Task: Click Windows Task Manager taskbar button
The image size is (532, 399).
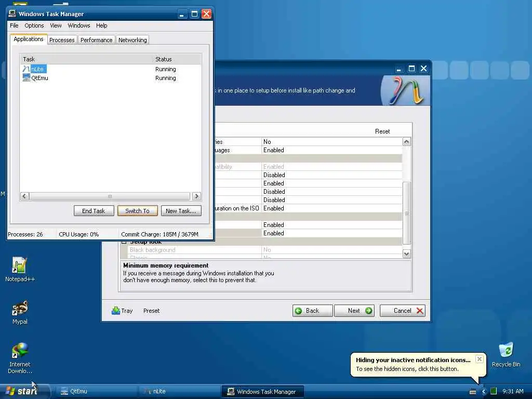Action: point(262,391)
